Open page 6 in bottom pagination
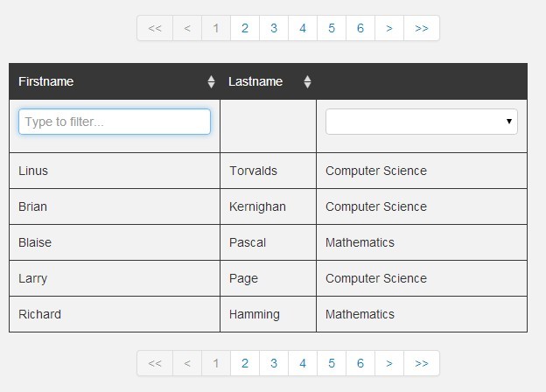546x392 pixels. [360, 363]
